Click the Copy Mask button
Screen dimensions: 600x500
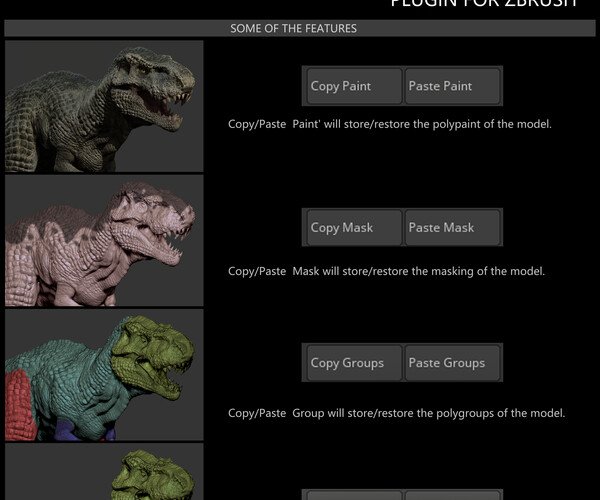pyautogui.click(x=354, y=228)
